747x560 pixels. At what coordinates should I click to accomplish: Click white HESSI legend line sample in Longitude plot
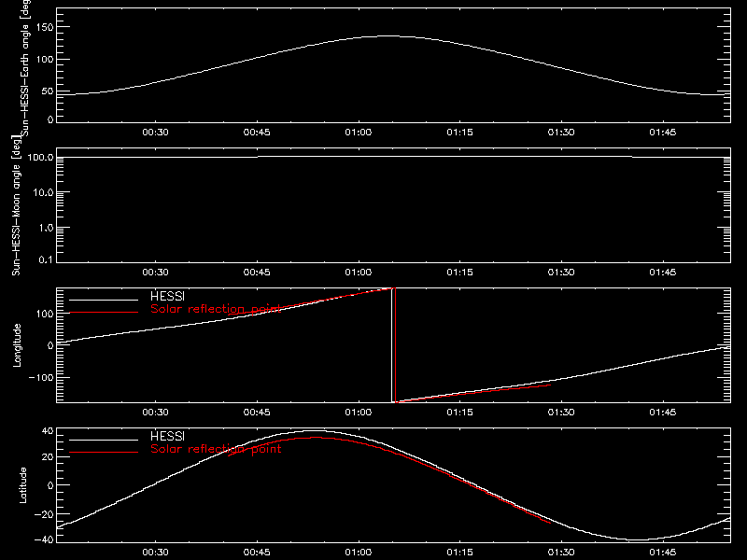tap(104, 300)
